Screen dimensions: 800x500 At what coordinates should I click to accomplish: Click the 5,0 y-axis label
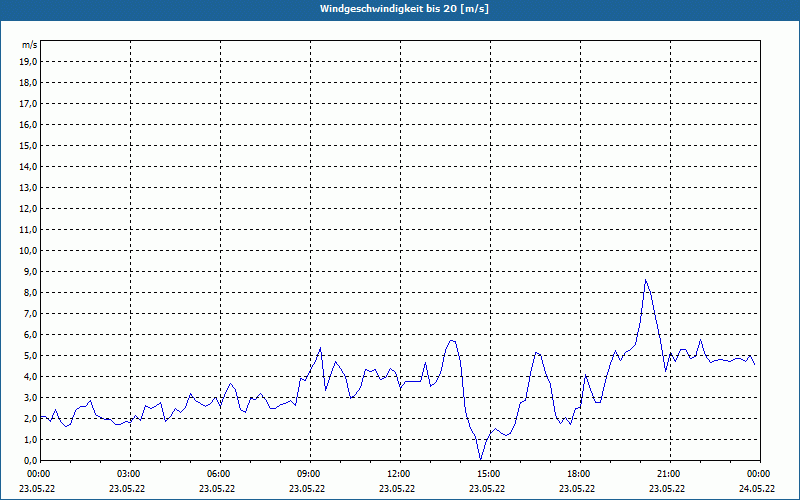coord(31,356)
